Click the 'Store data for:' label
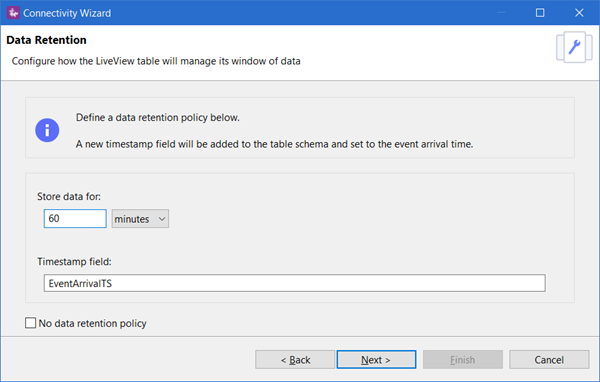 69,197
